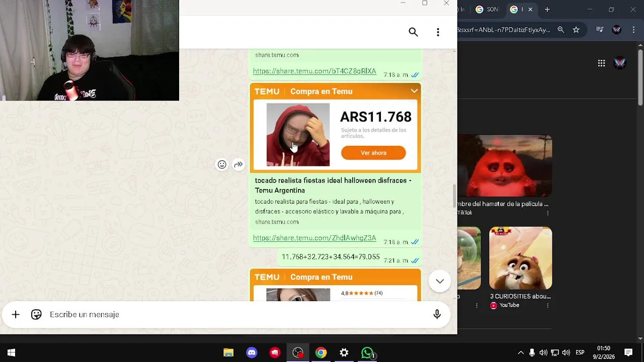Switch the ESP input language
Screen dimensions: 644x362
point(580,353)
